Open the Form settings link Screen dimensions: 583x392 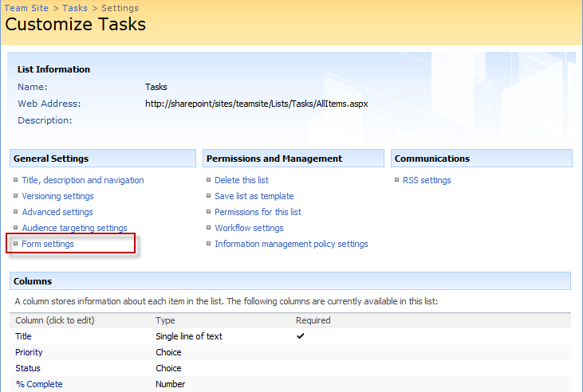tap(48, 244)
